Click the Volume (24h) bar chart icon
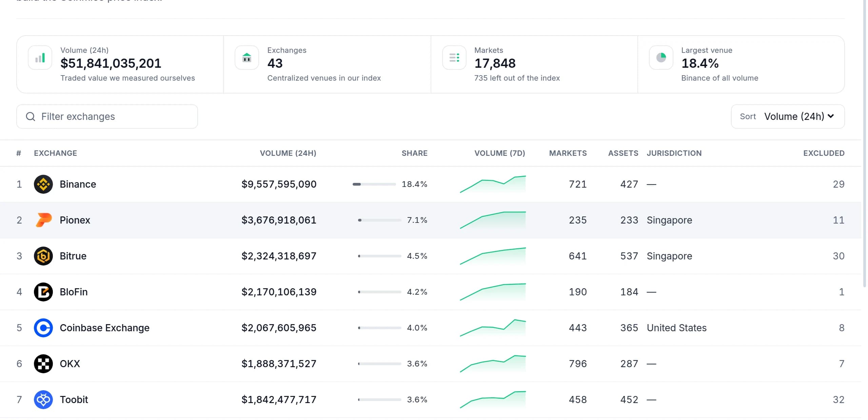Viewport: 868px width, 420px height. [40, 58]
